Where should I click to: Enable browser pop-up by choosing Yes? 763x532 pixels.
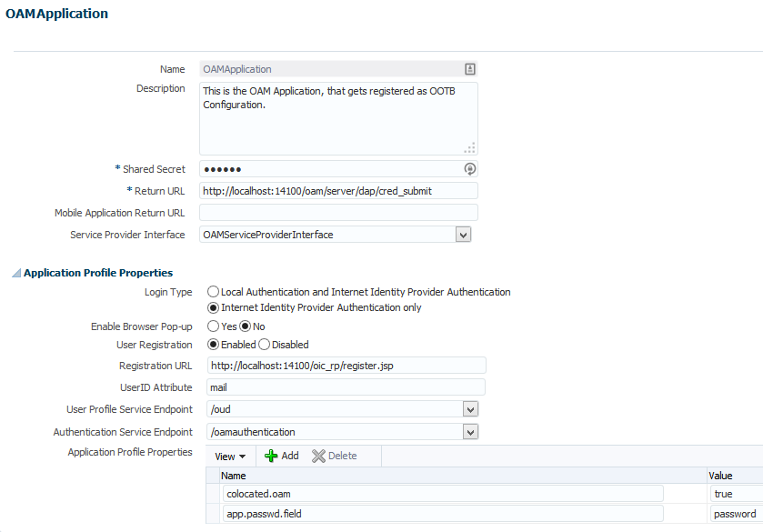[212, 326]
